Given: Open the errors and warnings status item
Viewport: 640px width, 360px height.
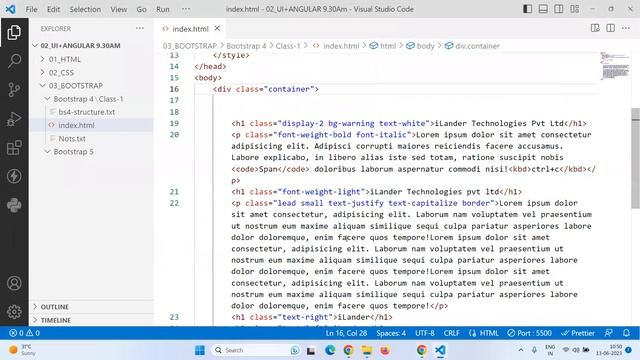Looking at the screenshot, I should (24, 333).
